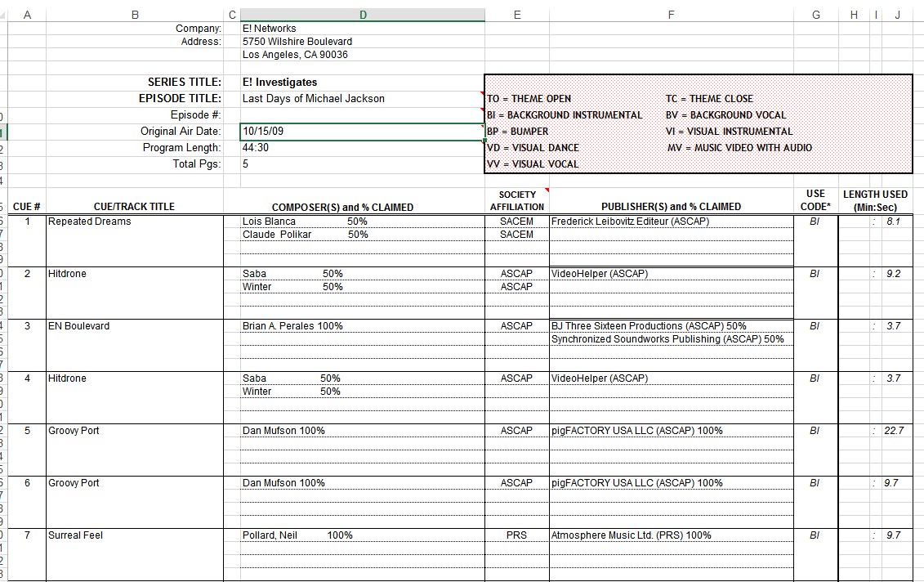Click the 'CUE #' table header
Image resolution: width=924 pixels, height=582 pixels.
(26, 206)
